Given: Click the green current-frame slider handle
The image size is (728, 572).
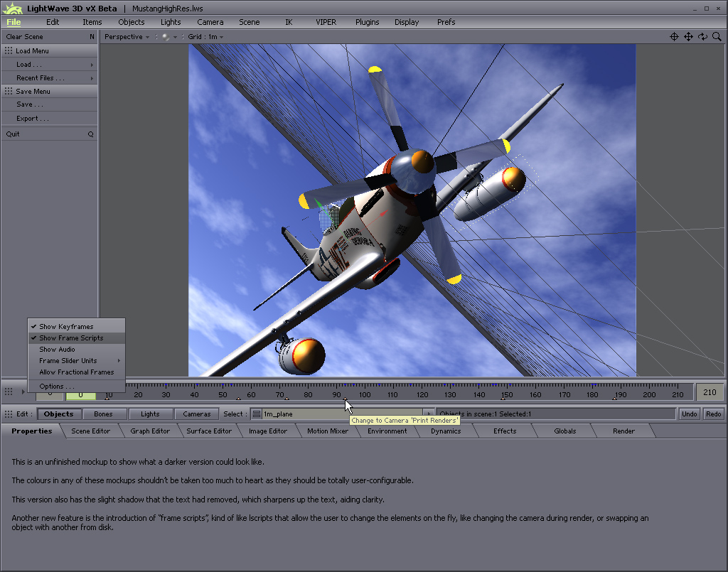Looking at the screenshot, I should 81,395.
